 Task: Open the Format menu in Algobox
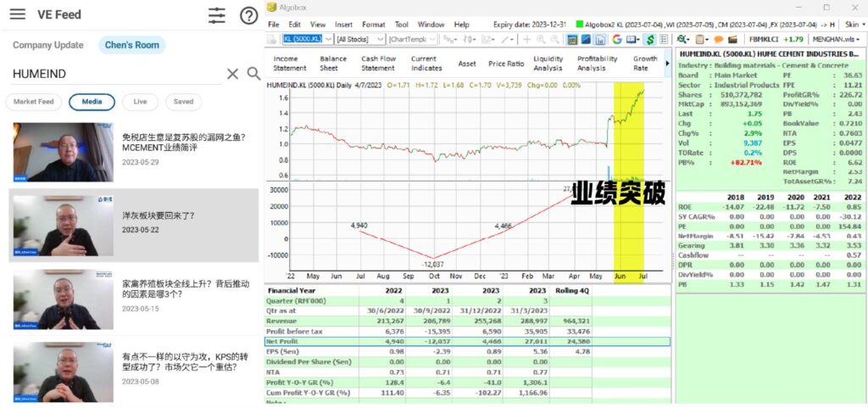(x=374, y=25)
